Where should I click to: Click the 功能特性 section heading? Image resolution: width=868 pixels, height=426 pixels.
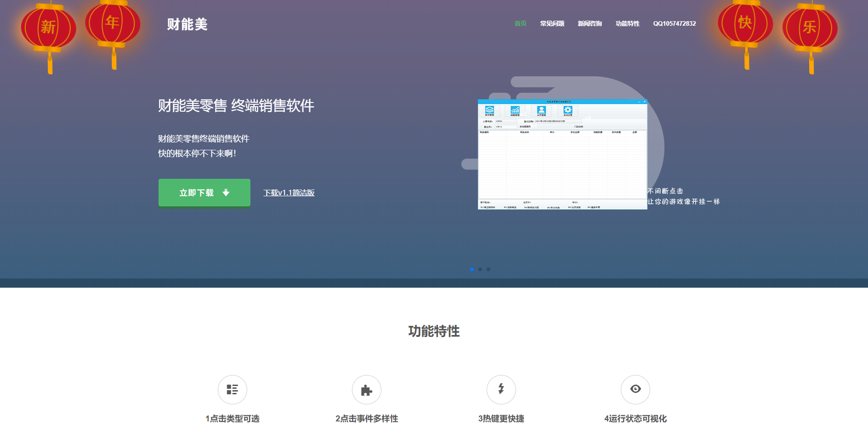pyautogui.click(x=434, y=331)
